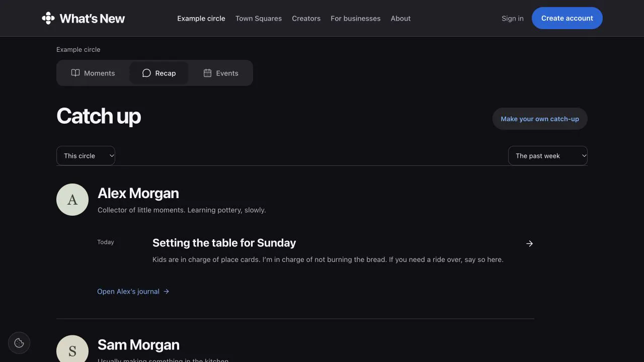
Task: Click the post excerpt about place cards
Action: pyautogui.click(x=328, y=259)
